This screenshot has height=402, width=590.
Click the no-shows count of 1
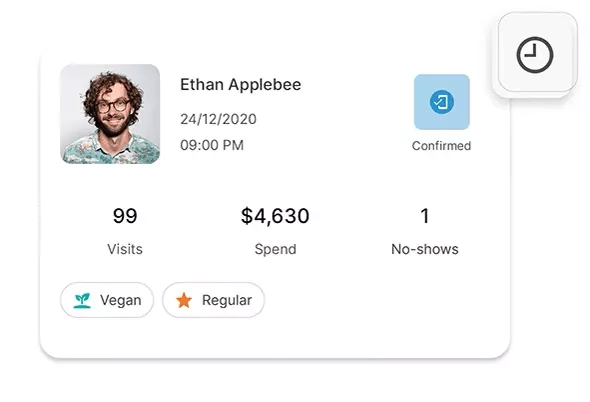click(x=425, y=216)
